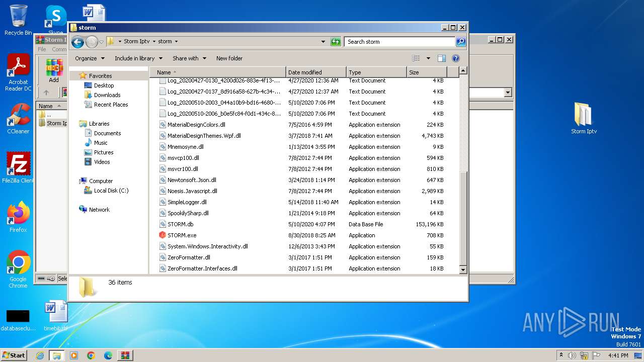Open Downloads in Favorites

pos(107,95)
